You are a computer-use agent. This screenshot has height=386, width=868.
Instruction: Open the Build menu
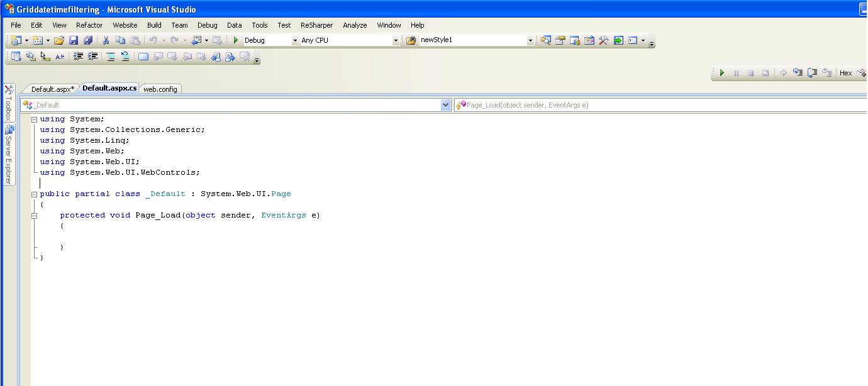(154, 25)
